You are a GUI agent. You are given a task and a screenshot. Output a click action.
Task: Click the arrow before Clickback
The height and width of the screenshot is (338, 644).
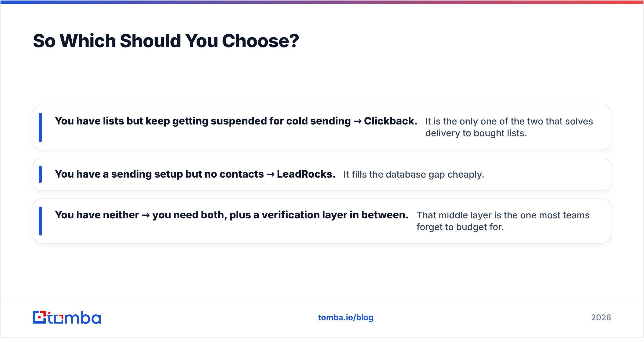tap(357, 122)
